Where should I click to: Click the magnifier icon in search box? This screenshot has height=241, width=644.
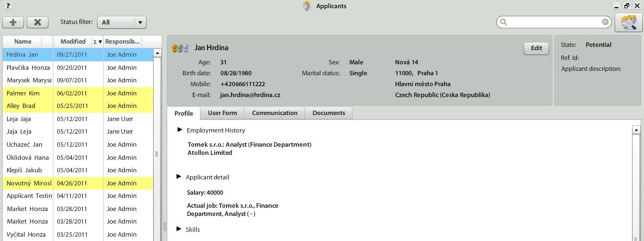point(503,22)
